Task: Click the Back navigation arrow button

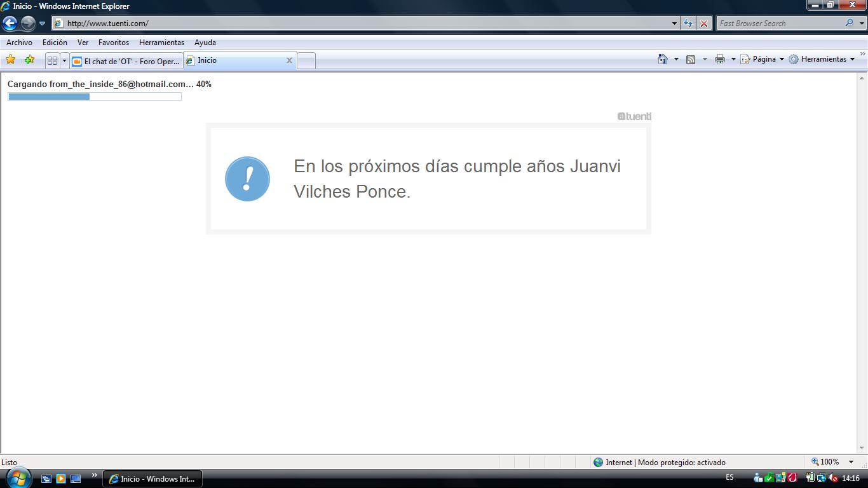Action: pos(10,24)
